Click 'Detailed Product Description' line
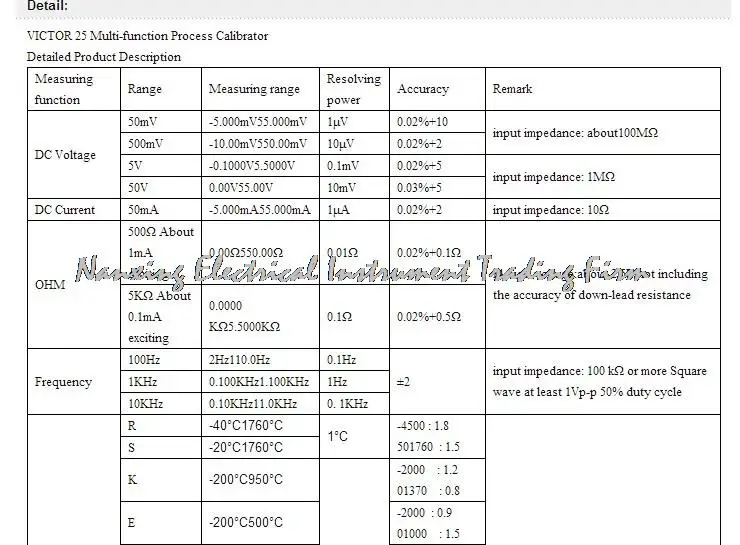 coord(104,57)
